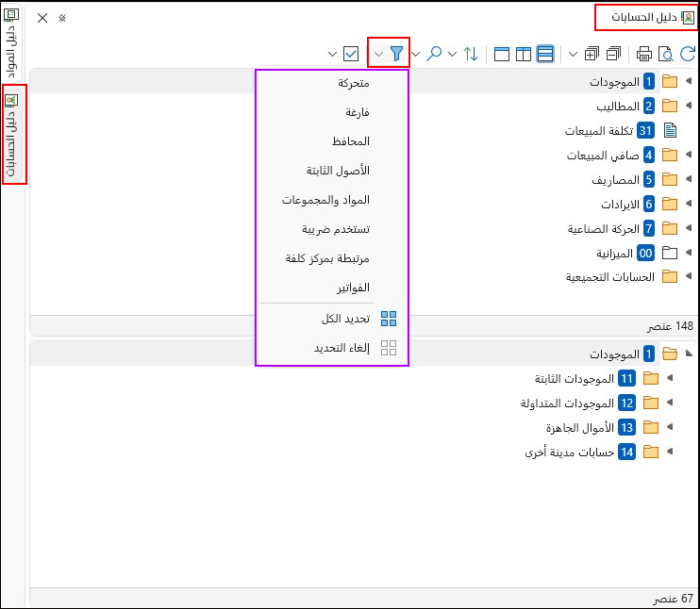
Task: Expand the المصاريف node arrow
Action: [689, 179]
